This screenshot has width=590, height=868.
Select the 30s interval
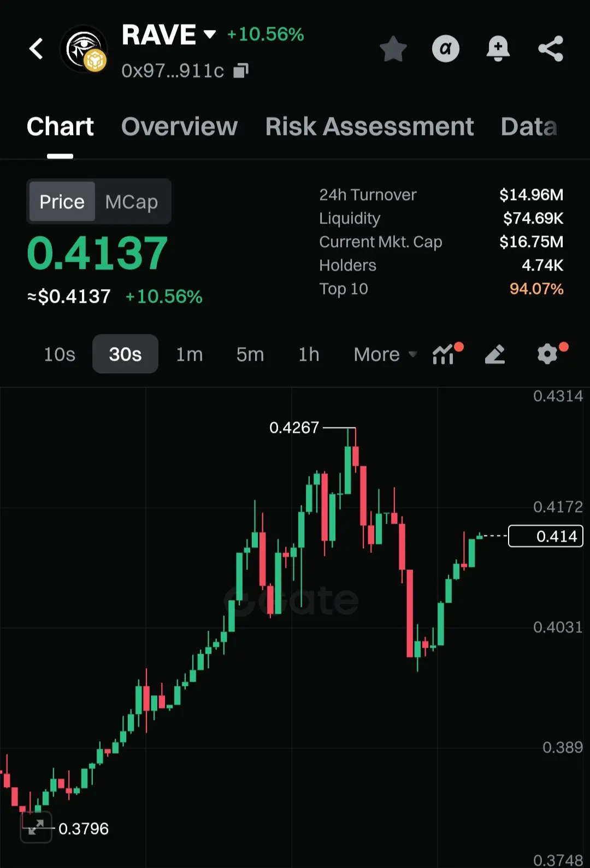[x=125, y=354]
